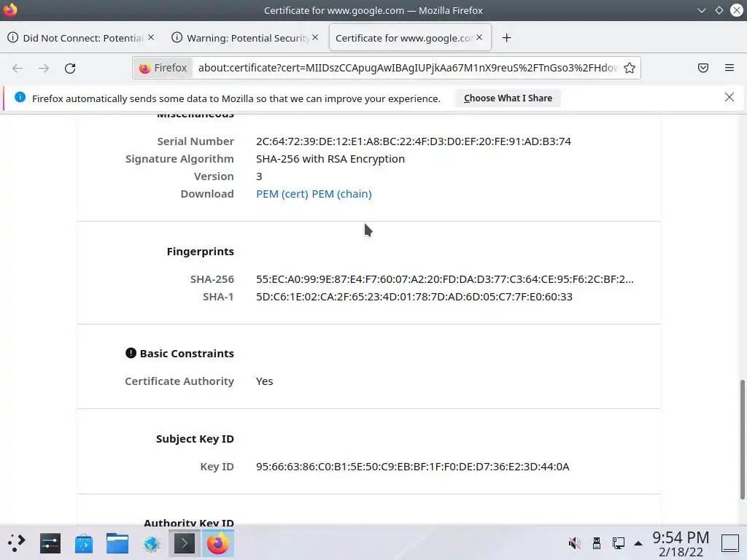Screen dimensions: 747x560
Task: Close the 'Did Not Connect' tab
Action: coord(151,37)
